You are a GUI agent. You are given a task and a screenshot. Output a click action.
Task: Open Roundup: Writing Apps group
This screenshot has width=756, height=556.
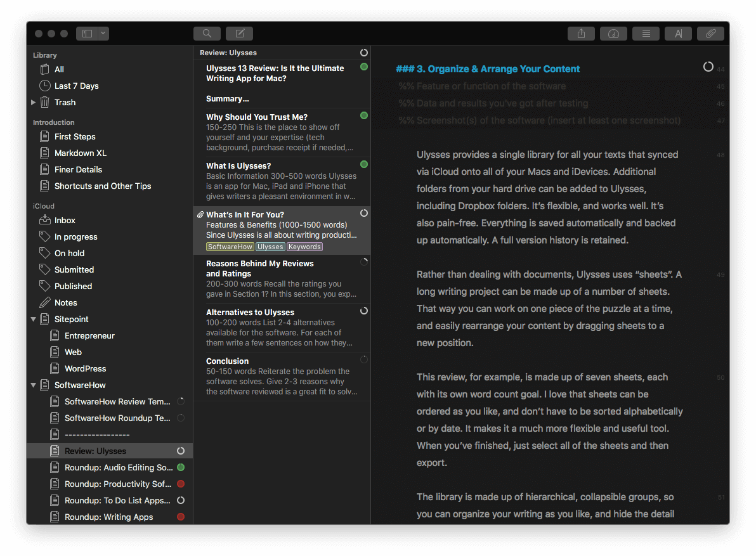tap(110, 517)
